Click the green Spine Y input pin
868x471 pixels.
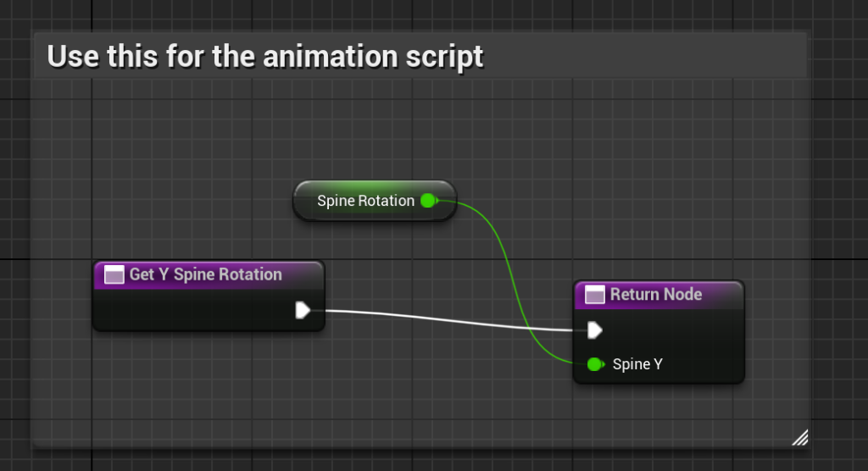[x=595, y=364]
